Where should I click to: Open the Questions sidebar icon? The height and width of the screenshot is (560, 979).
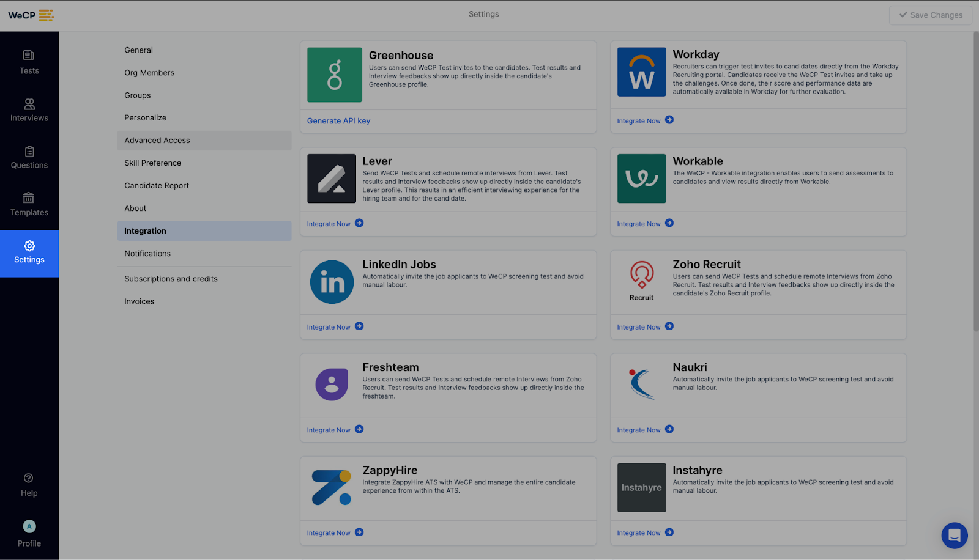coord(29,151)
